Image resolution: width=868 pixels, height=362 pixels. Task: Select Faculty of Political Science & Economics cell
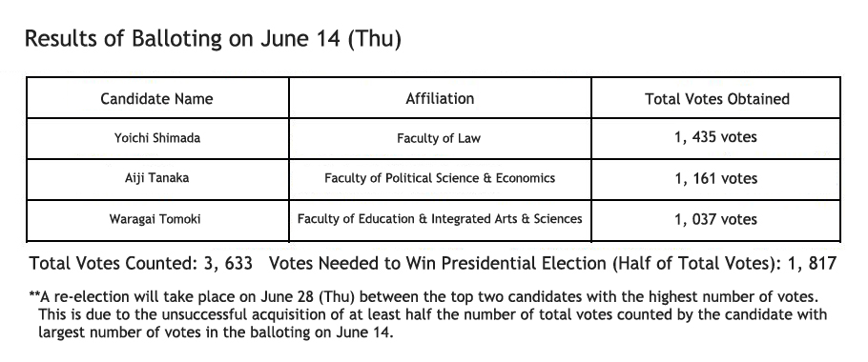440,178
